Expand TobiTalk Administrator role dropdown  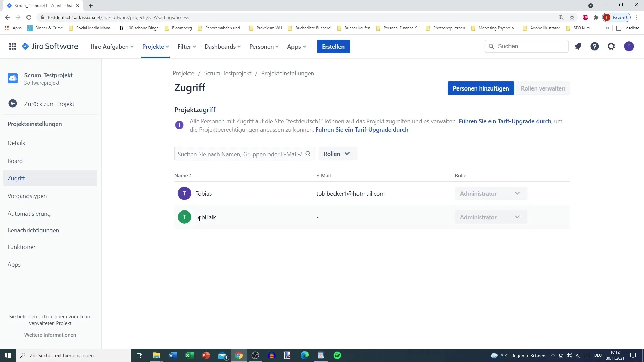click(x=517, y=217)
